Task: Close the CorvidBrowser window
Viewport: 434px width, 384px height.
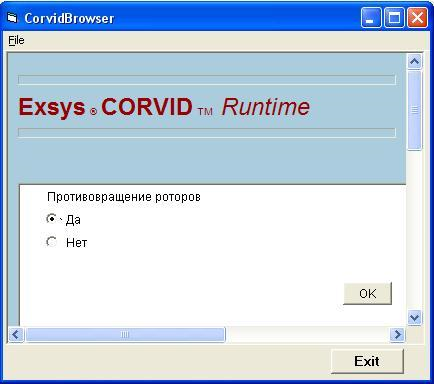Action: coord(417,18)
